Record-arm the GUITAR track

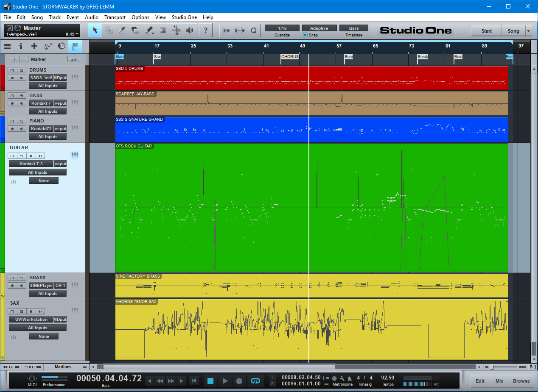31,156
